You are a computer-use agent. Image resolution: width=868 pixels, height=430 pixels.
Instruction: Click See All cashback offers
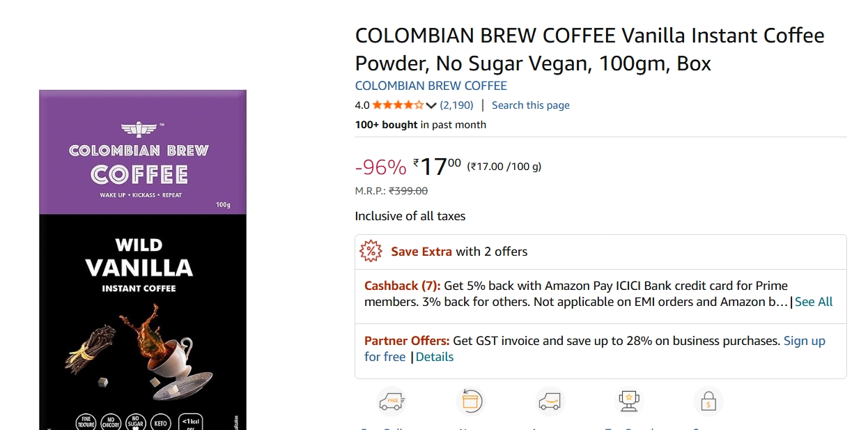pyautogui.click(x=814, y=302)
